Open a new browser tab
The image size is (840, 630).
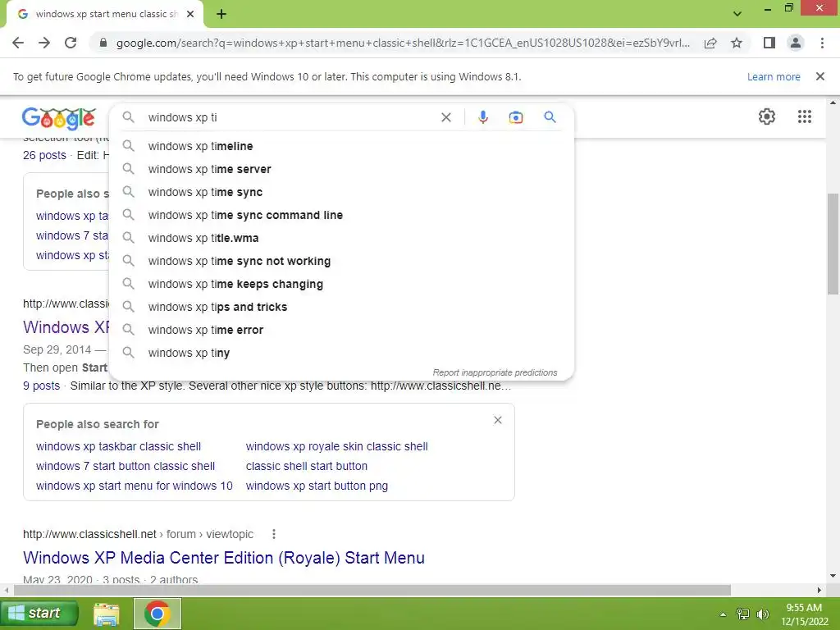pyautogui.click(x=221, y=14)
